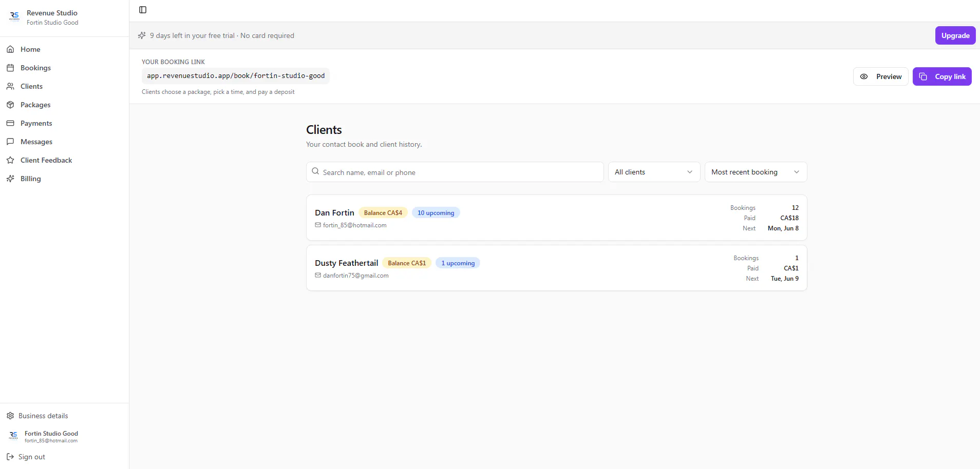Viewport: 980px width, 469px height.
Task: Click the Billing sparkle icon
Action: [10, 179]
